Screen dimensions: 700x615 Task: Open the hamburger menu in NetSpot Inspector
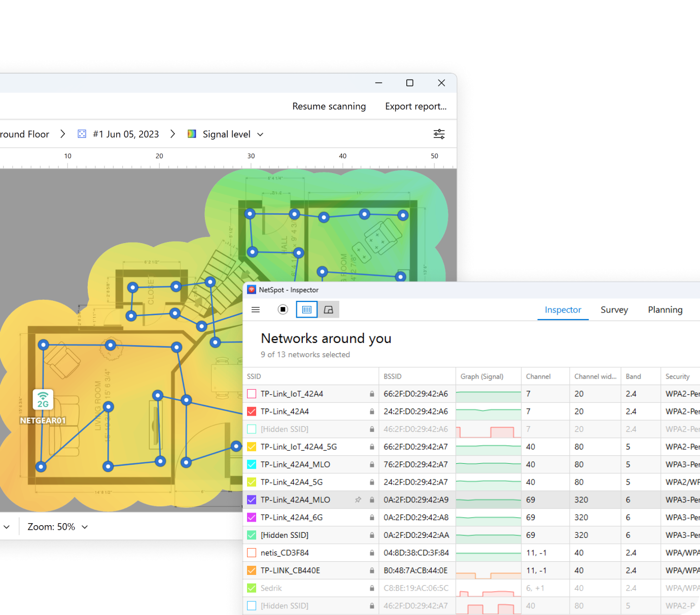tap(256, 310)
